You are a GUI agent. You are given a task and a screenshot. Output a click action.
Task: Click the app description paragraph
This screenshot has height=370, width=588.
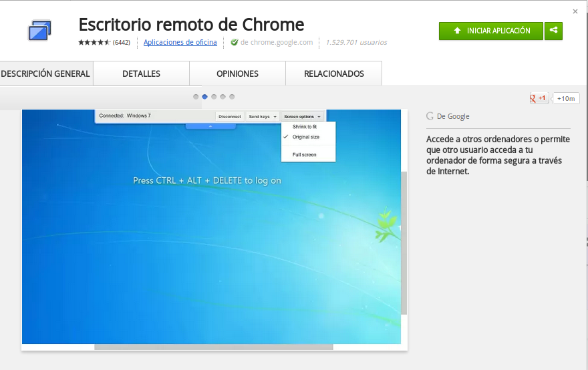[x=498, y=155]
